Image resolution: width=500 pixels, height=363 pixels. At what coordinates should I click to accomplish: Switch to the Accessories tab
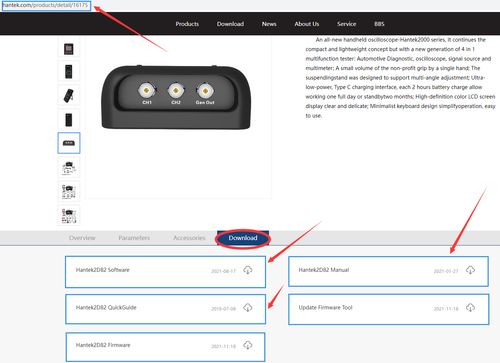189,238
